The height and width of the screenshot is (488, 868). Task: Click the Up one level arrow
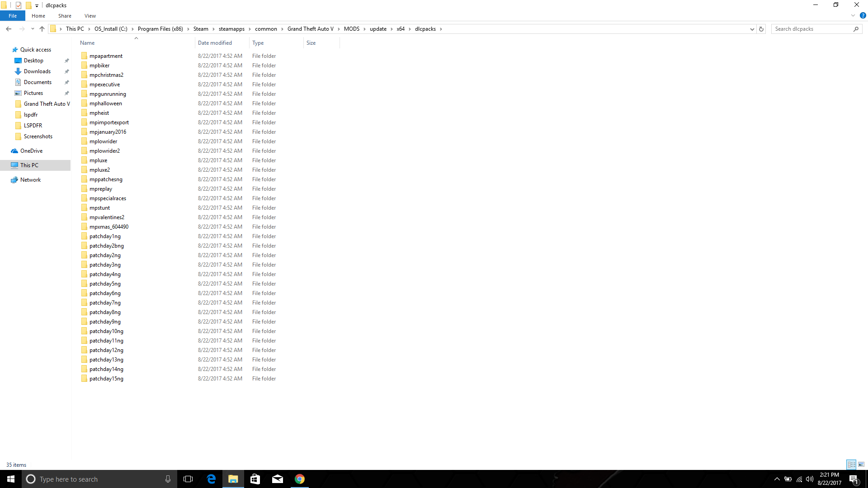(x=42, y=29)
